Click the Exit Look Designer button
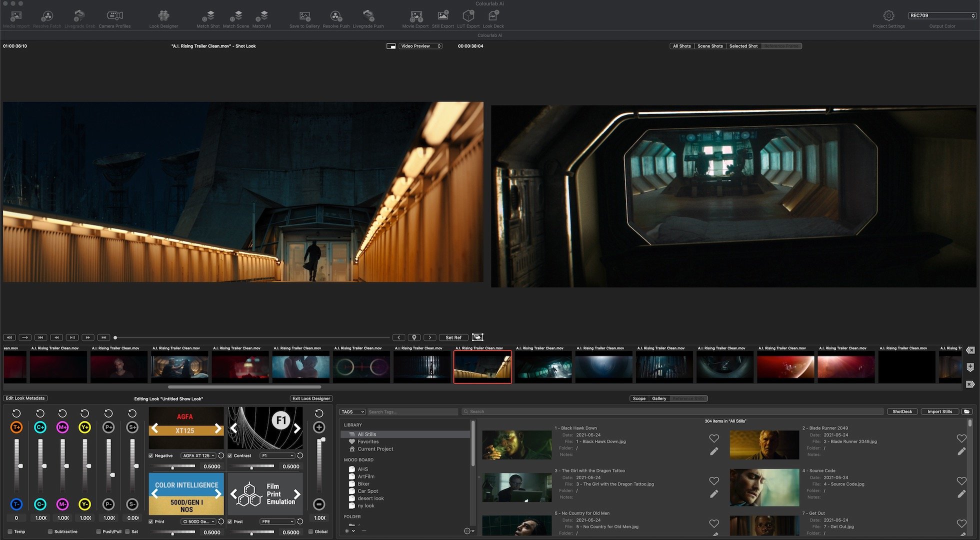The height and width of the screenshot is (540, 980). click(x=311, y=398)
